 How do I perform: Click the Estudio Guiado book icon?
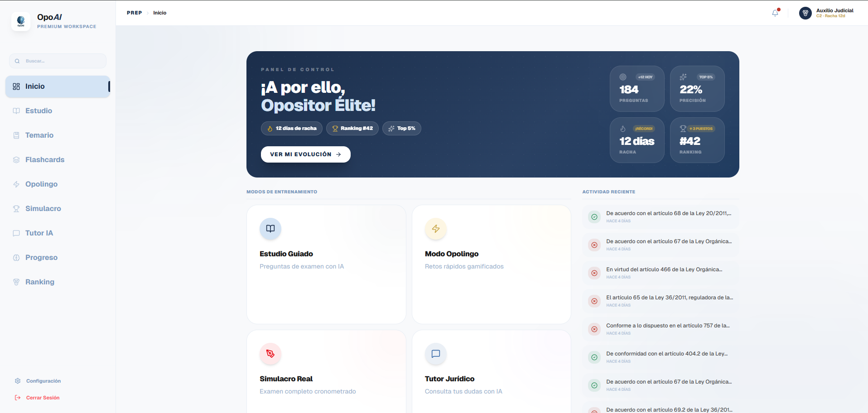coord(270,229)
